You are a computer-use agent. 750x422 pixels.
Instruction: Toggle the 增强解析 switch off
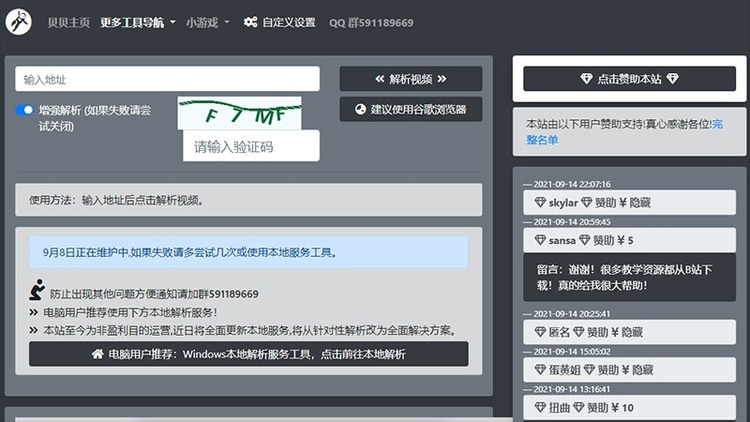[x=25, y=110]
